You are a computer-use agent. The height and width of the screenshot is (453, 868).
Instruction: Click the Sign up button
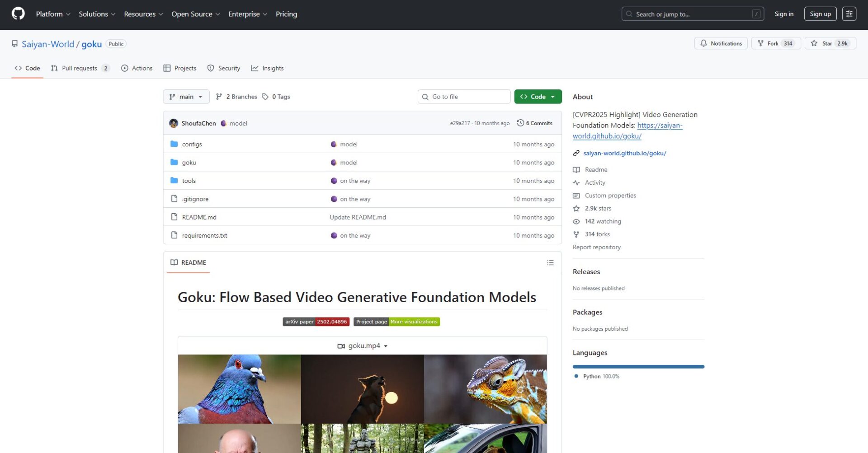click(x=820, y=14)
